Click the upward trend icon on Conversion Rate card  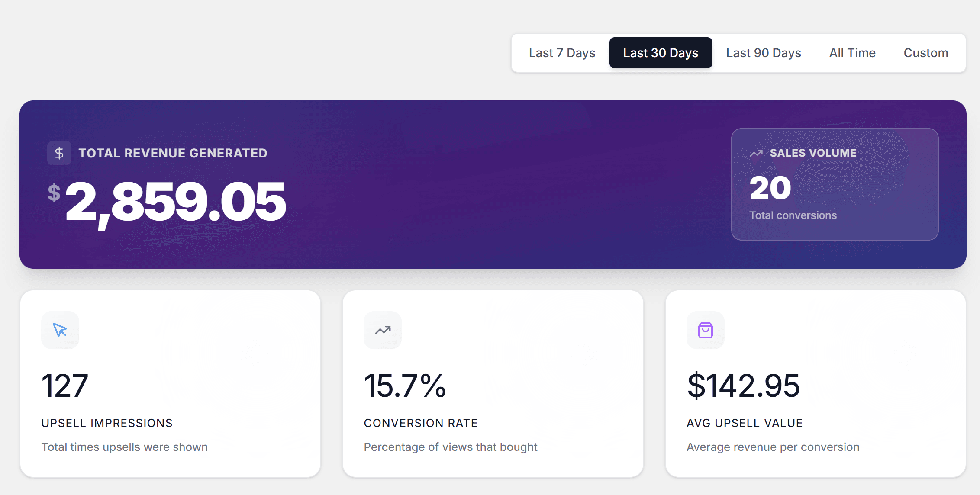pos(383,330)
